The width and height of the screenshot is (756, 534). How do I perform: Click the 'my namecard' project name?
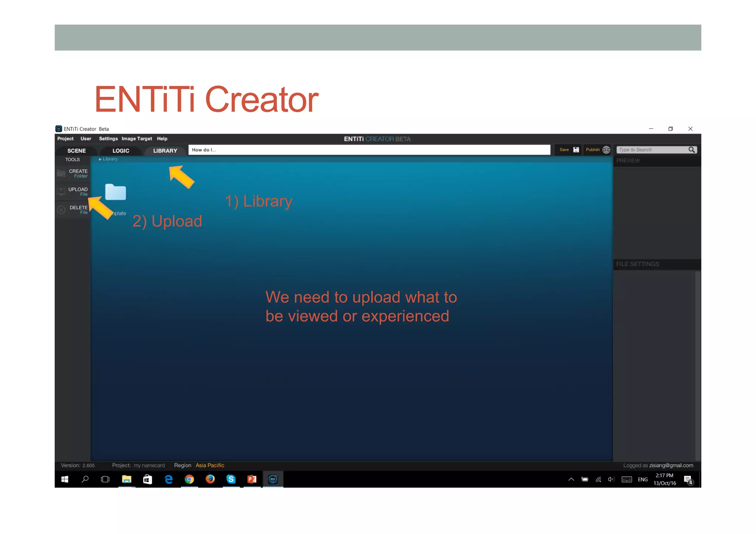[149, 465]
